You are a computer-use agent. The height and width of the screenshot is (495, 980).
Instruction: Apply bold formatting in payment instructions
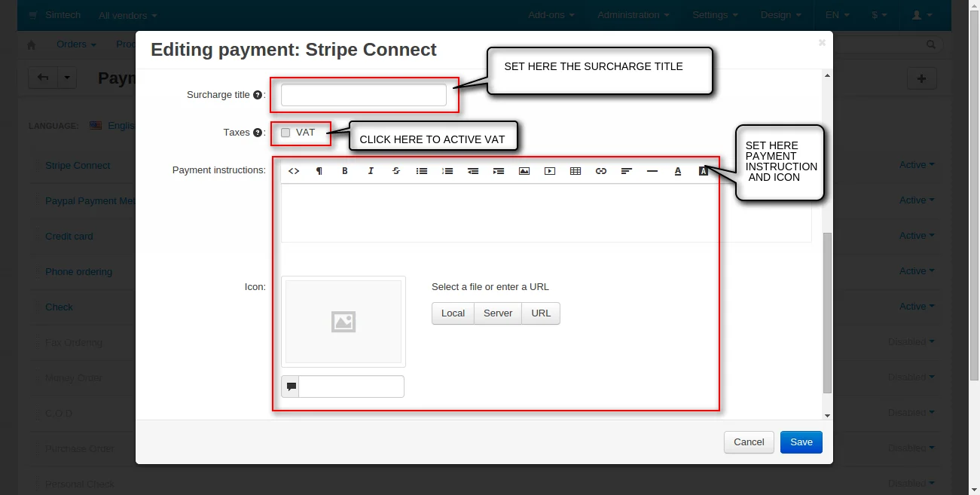click(345, 171)
